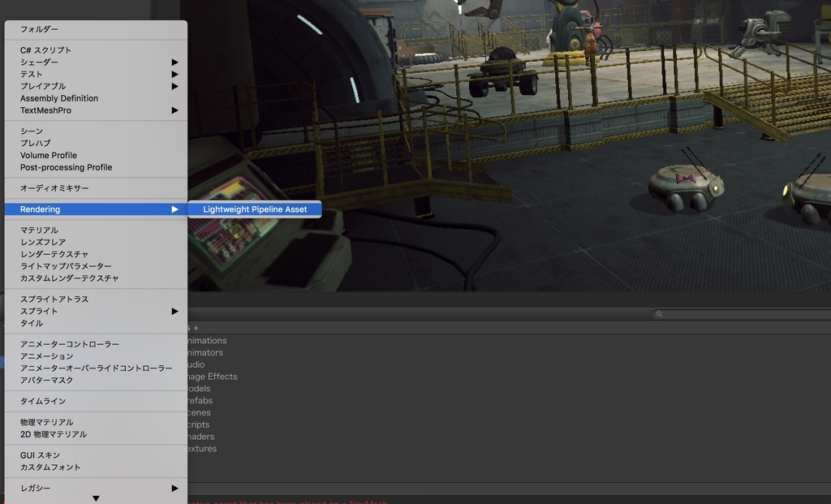831x504 pixels.
Task: Click the menu scroll-down arrow
Action: [x=96, y=498]
